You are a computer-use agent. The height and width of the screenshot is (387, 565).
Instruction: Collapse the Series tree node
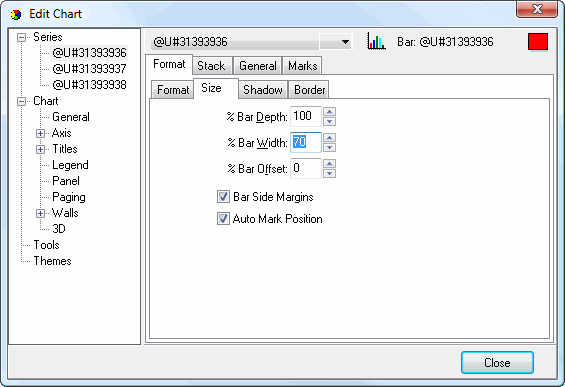coord(22,37)
